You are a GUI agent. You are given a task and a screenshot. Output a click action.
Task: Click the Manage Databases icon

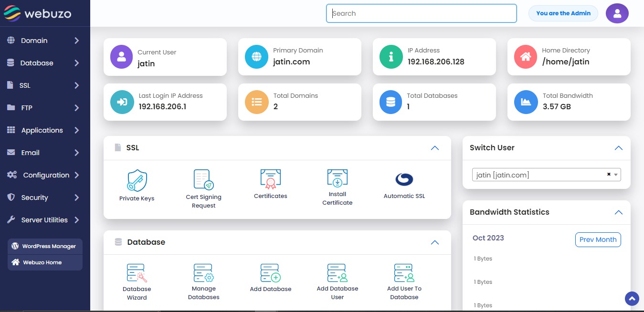click(x=203, y=273)
